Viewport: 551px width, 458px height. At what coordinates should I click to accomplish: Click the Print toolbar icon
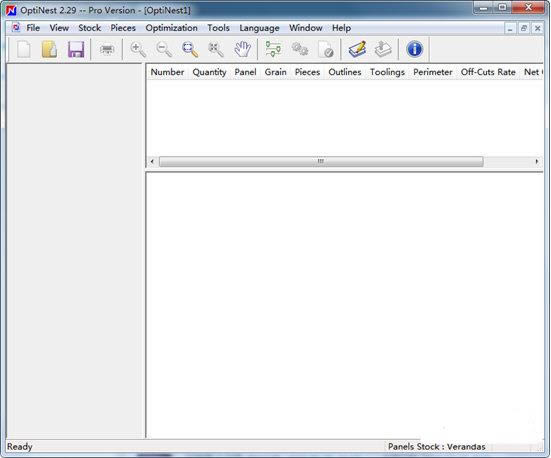pyautogui.click(x=107, y=49)
